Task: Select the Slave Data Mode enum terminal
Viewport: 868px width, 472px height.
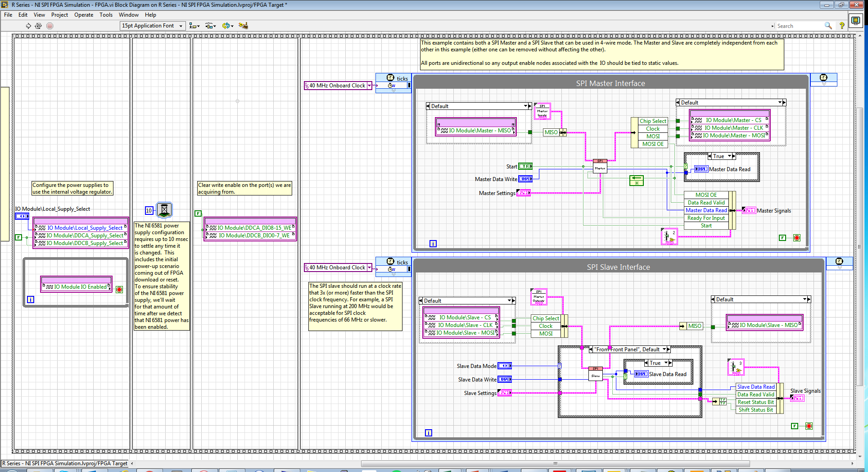Action: pyautogui.click(x=505, y=366)
